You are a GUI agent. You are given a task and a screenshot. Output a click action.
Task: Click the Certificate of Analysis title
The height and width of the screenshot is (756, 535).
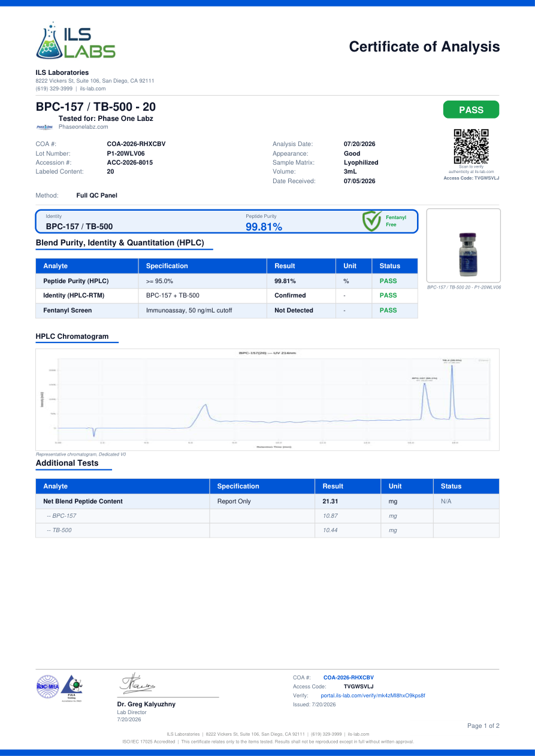click(424, 47)
